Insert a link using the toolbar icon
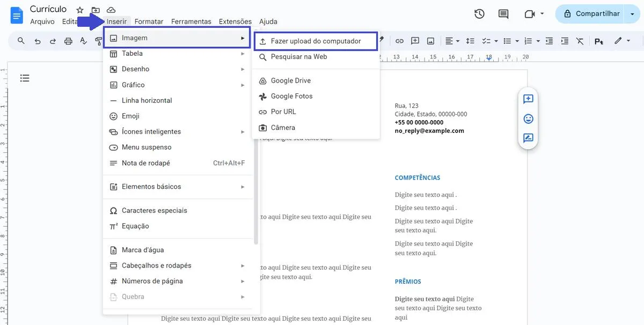Image resolution: width=644 pixels, height=325 pixels. point(399,40)
